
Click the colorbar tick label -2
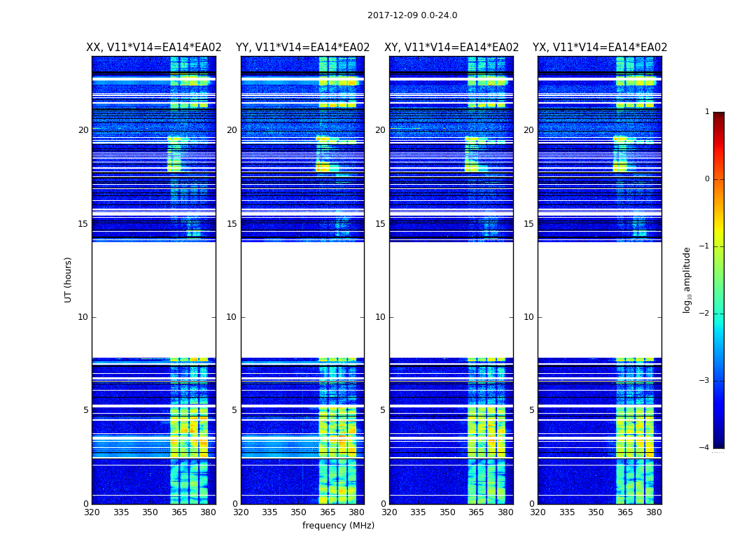(x=706, y=314)
